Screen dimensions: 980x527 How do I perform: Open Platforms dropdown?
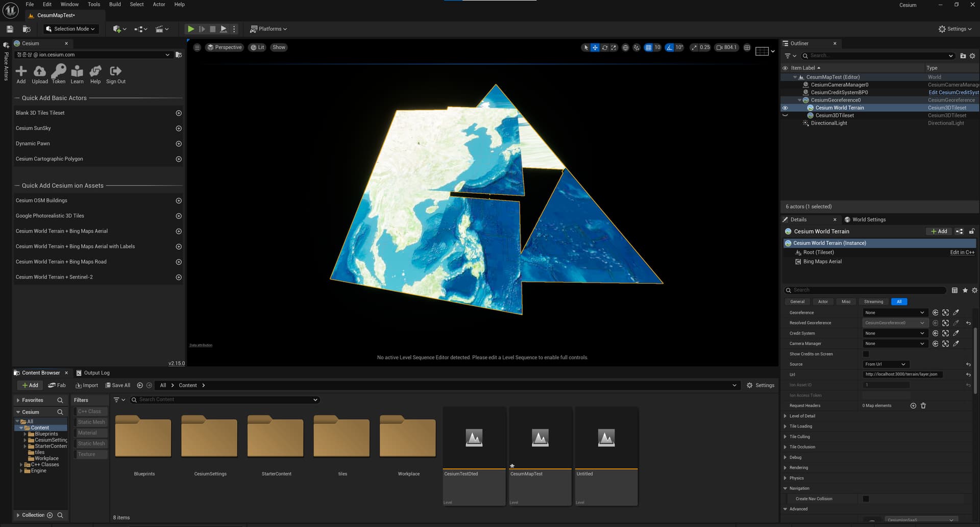coord(268,29)
